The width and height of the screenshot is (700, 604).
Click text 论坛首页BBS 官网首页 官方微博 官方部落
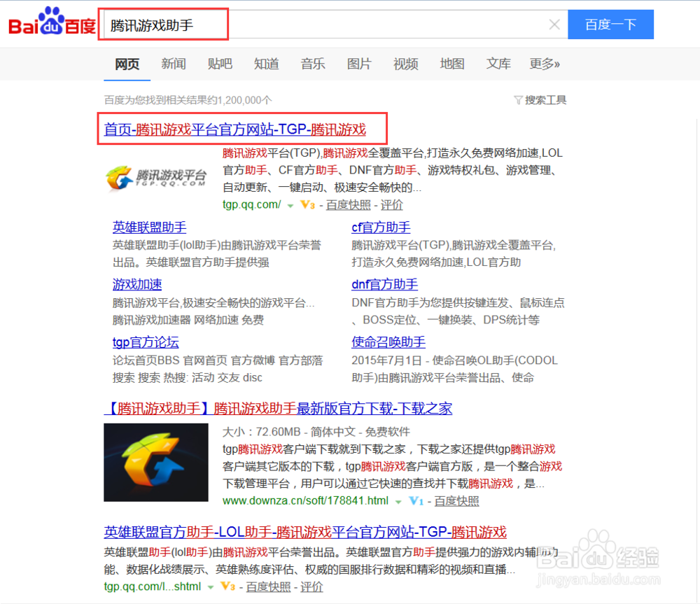pyautogui.click(x=218, y=360)
